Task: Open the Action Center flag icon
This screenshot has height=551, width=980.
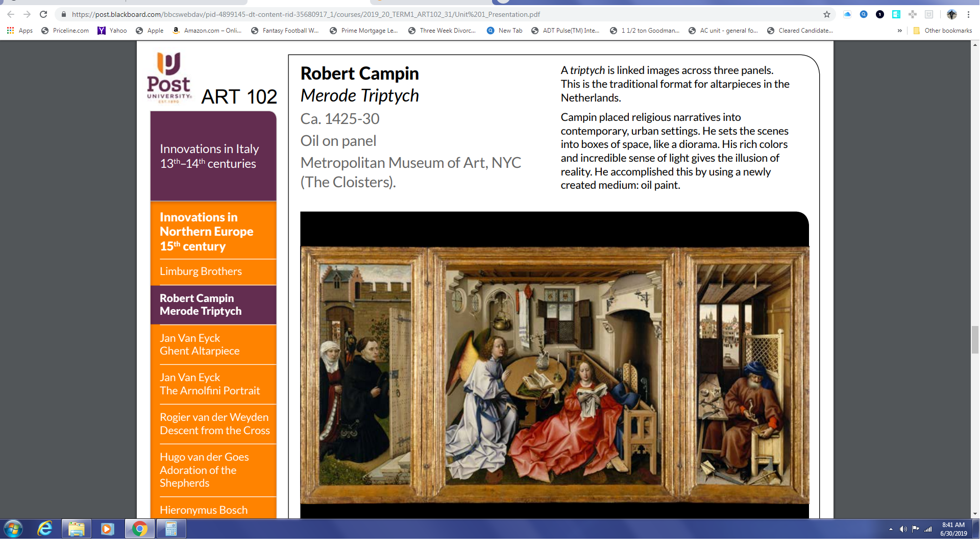Action: click(916, 529)
